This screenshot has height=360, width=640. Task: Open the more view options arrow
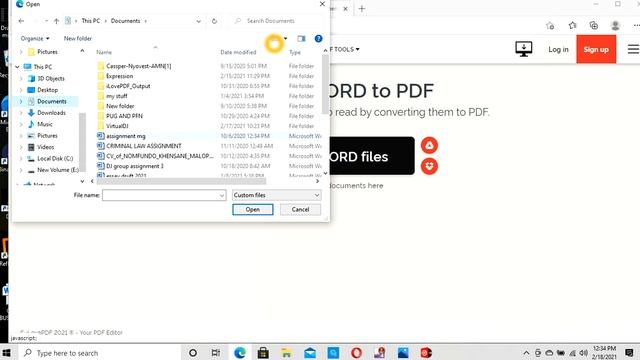285,38
